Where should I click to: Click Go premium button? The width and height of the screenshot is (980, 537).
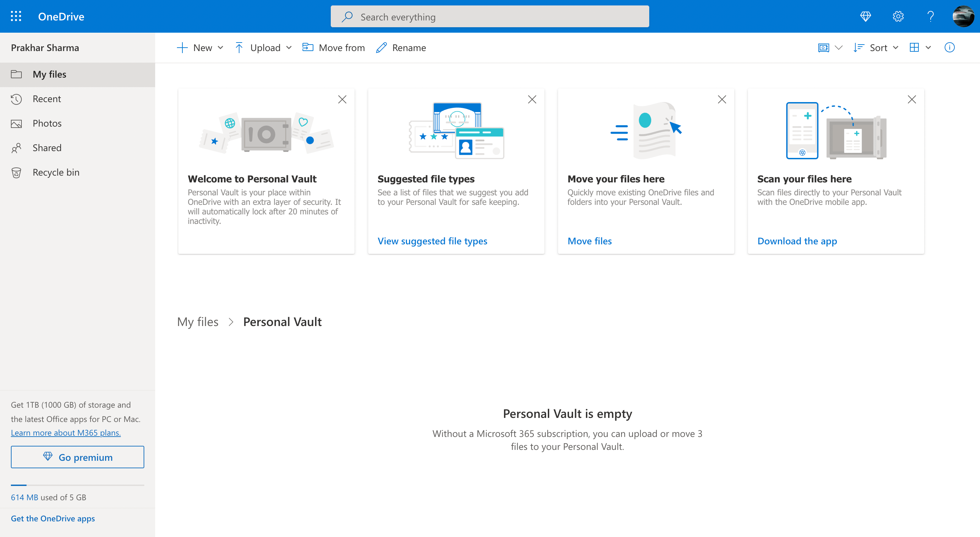(x=77, y=457)
